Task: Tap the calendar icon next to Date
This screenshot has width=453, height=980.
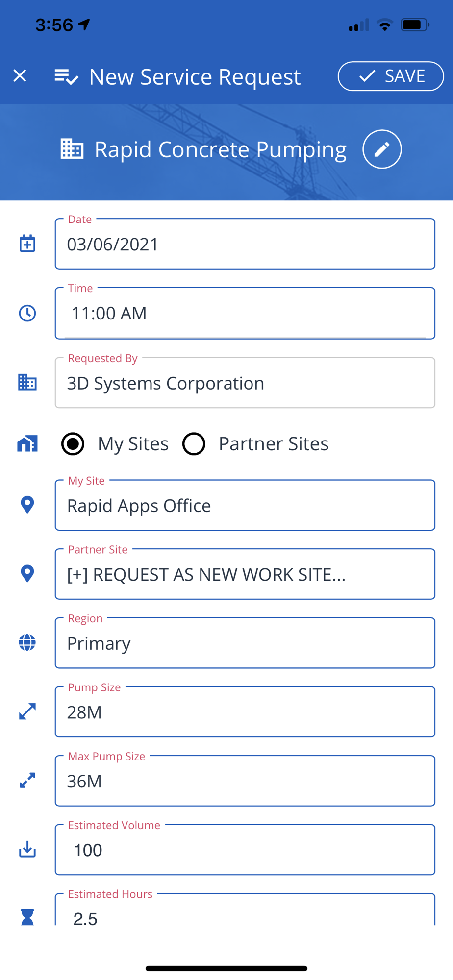Action: pyautogui.click(x=27, y=244)
